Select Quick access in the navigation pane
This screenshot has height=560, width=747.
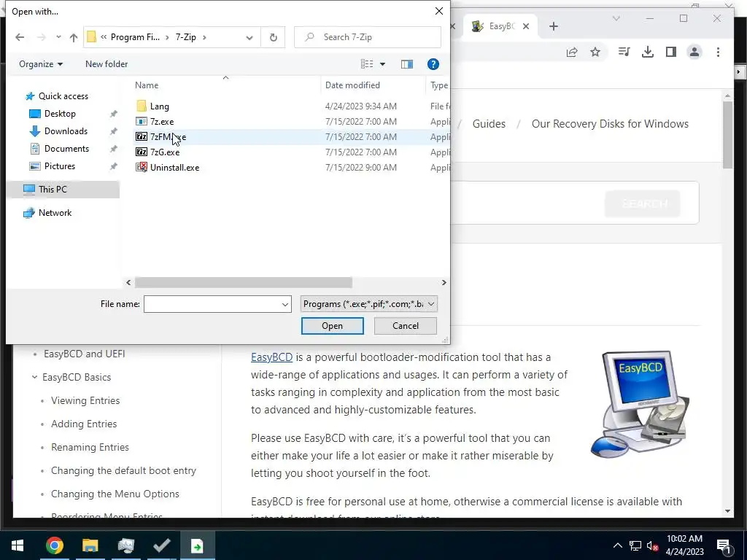(x=63, y=96)
